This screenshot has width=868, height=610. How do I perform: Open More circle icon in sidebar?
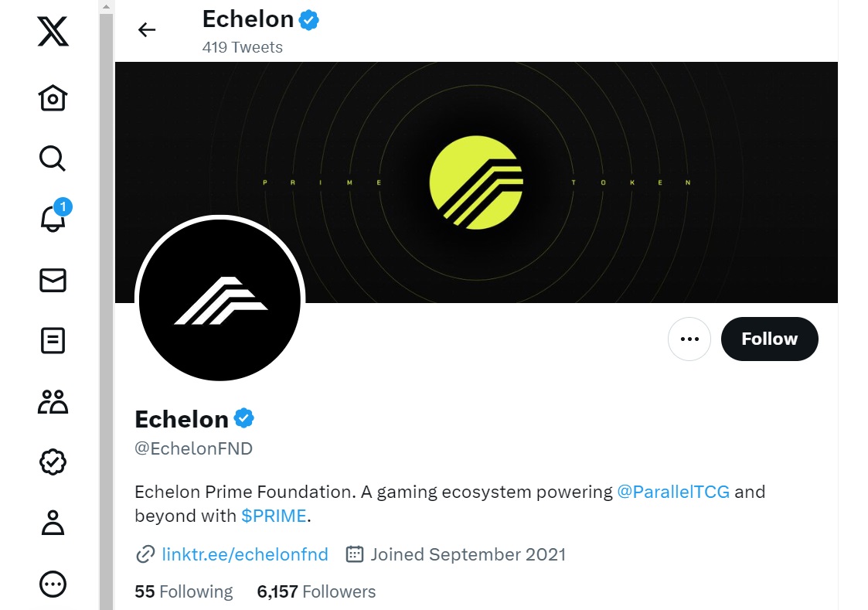[x=53, y=584]
